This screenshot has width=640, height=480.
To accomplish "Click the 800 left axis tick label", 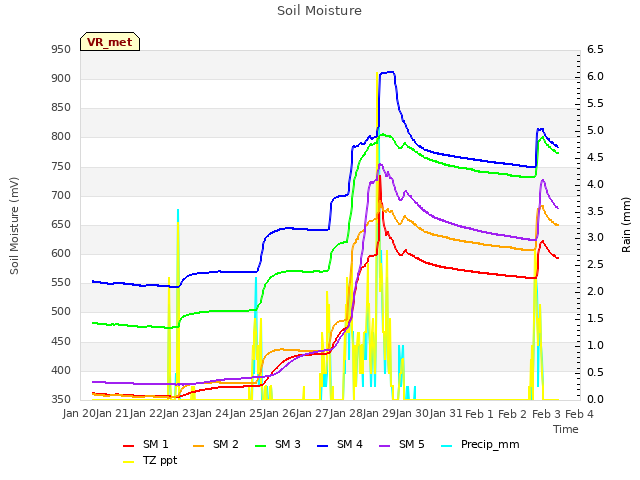I will 61,137.
